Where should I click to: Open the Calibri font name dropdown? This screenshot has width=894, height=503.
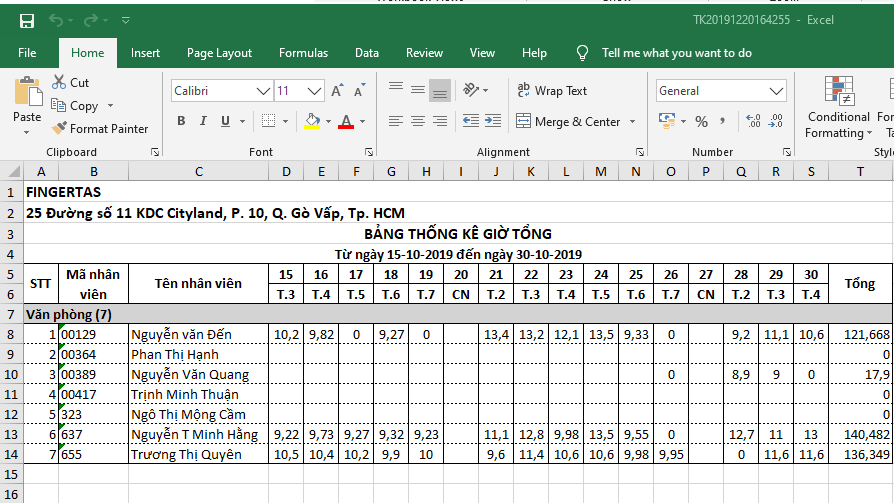point(264,91)
